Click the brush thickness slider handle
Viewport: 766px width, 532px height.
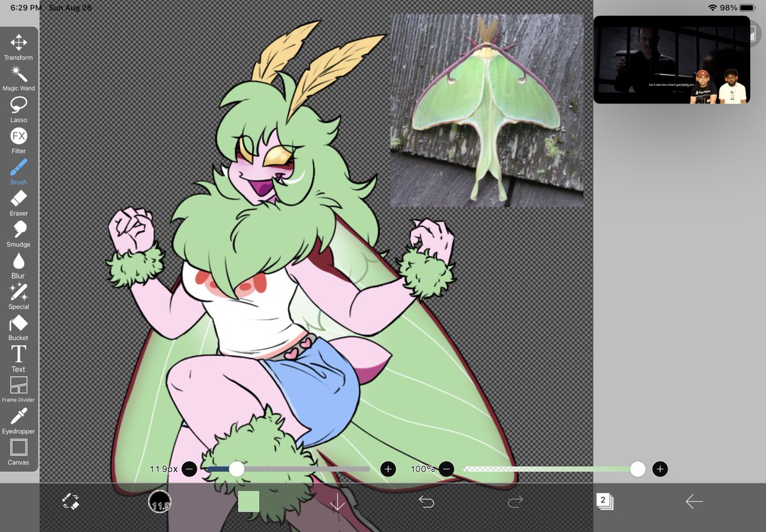point(237,469)
